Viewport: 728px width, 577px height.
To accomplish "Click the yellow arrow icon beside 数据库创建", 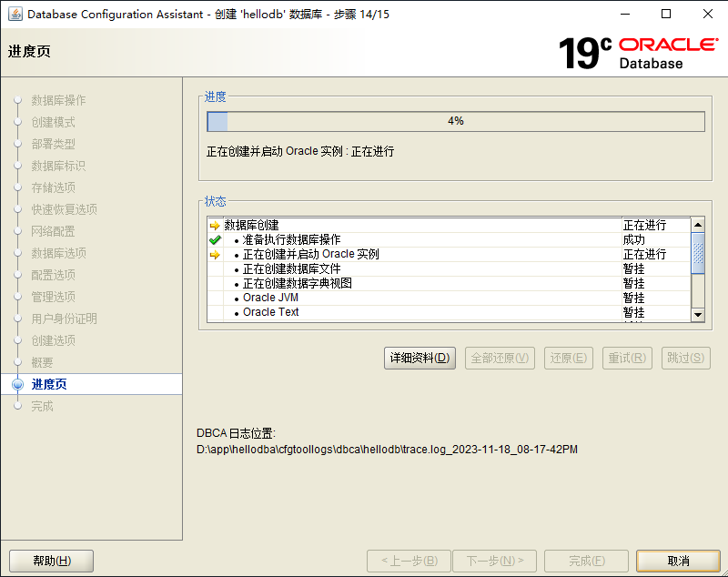I will point(215,226).
